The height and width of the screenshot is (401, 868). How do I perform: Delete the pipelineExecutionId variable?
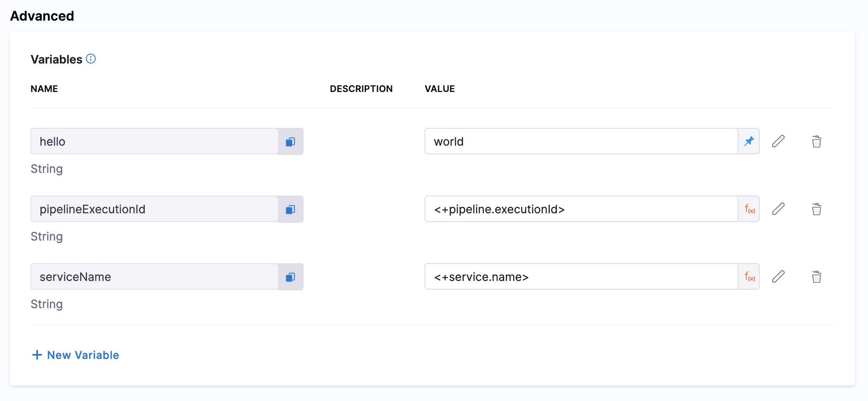pyautogui.click(x=816, y=209)
